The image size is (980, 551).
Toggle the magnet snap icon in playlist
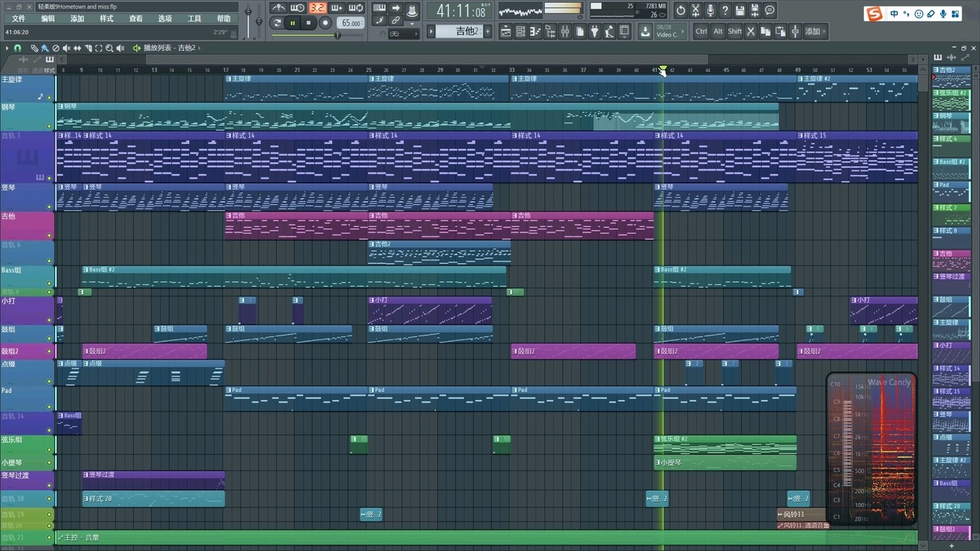18,48
